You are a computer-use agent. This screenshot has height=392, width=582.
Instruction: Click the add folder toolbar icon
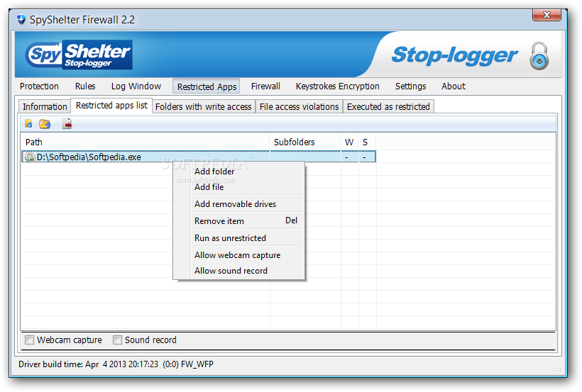point(45,124)
